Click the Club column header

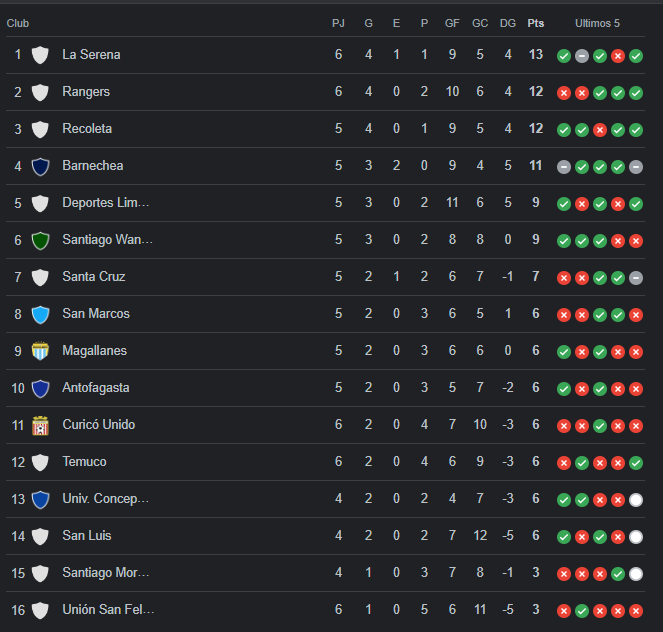18,23
